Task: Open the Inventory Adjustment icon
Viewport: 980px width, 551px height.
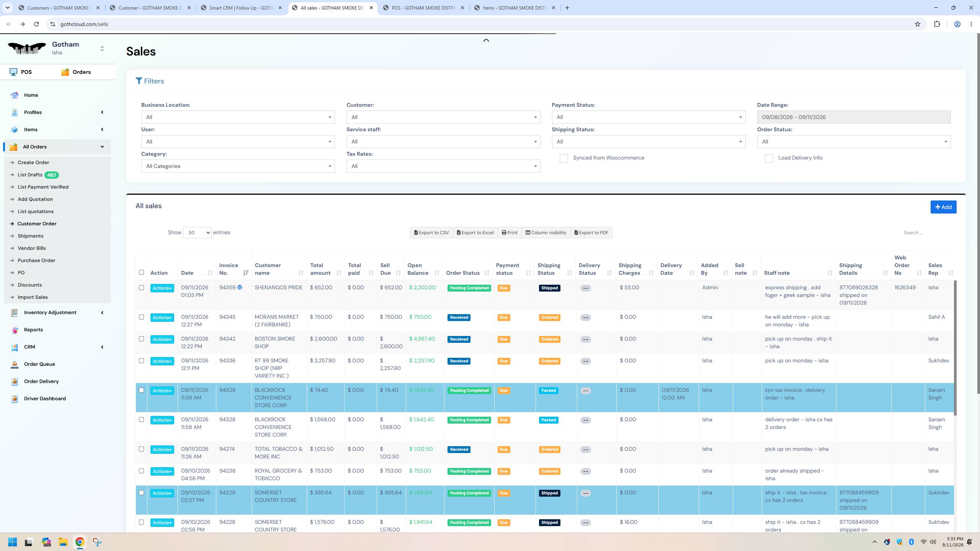Action: [x=15, y=313]
